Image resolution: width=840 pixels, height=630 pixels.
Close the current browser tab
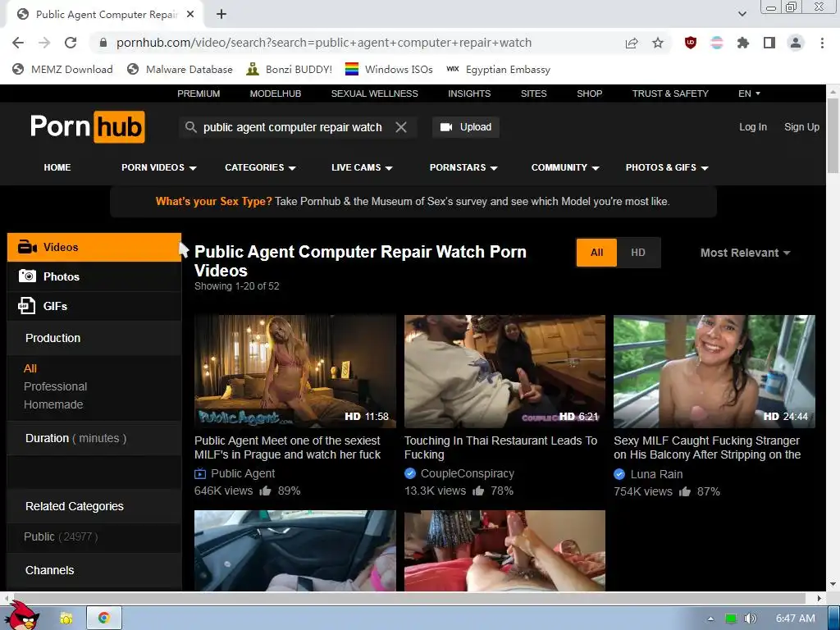(190, 15)
